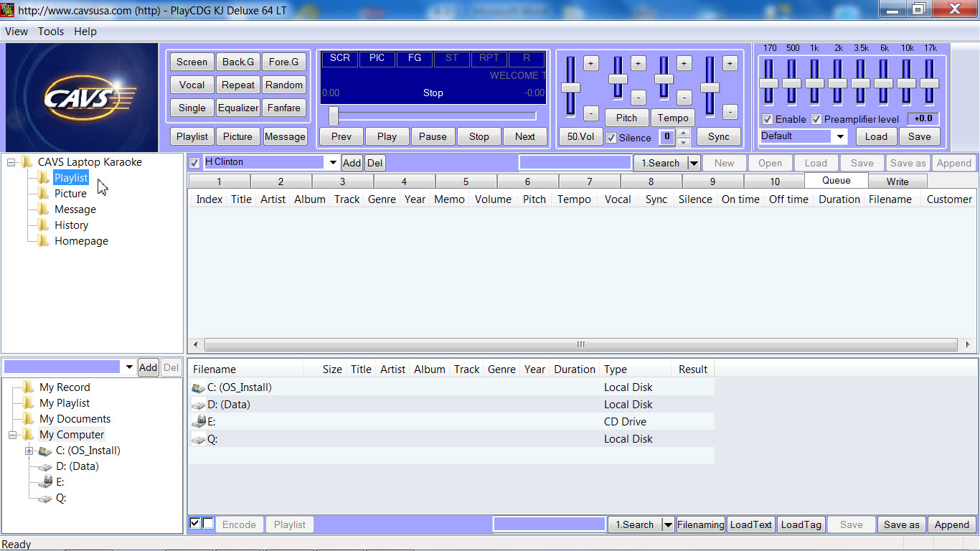This screenshot has height=551, width=980.
Task: Click the History folder icon
Action: [x=44, y=225]
